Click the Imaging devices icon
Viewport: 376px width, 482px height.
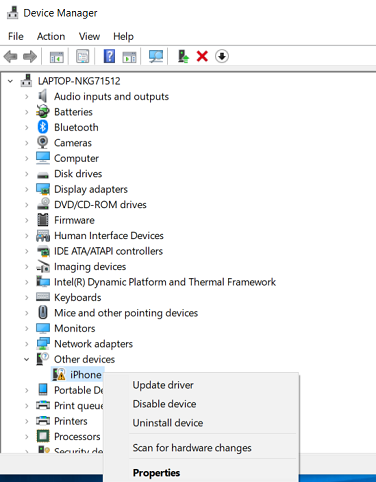click(x=43, y=266)
